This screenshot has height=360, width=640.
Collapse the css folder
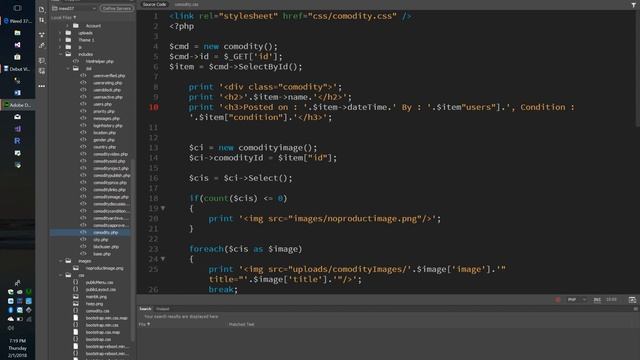tap(60, 275)
